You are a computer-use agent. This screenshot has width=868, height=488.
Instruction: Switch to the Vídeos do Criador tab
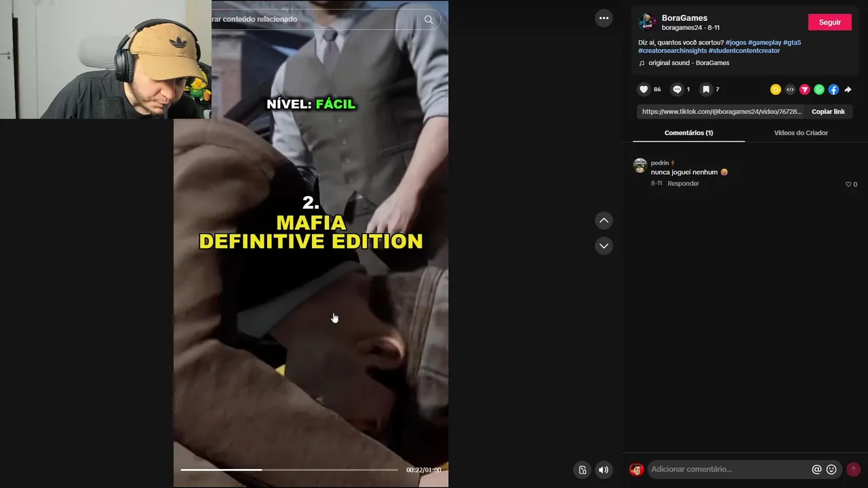tap(801, 133)
